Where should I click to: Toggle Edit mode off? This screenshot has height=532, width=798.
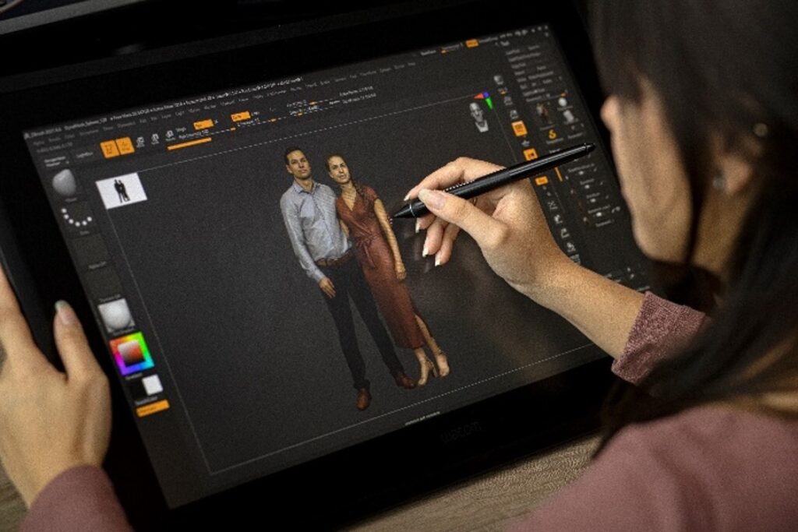tap(110, 148)
